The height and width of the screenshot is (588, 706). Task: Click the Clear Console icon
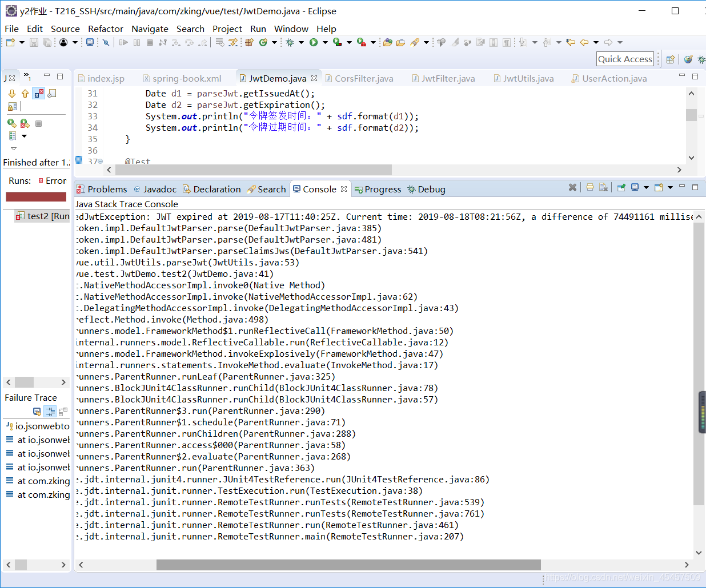click(603, 187)
